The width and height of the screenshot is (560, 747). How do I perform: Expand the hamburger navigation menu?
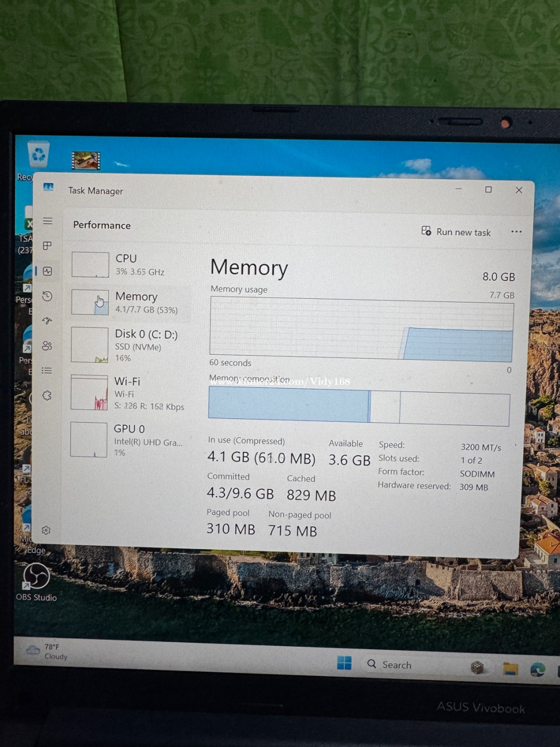tap(47, 221)
